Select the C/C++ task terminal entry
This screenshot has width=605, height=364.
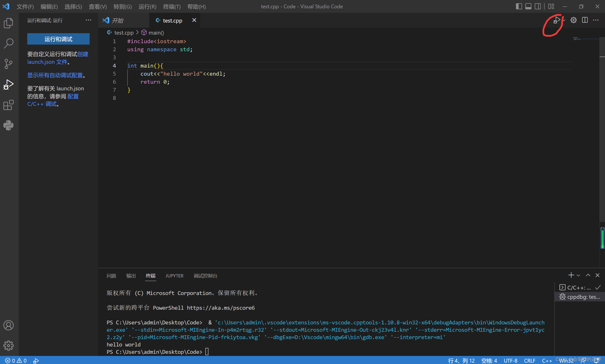click(579, 287)
